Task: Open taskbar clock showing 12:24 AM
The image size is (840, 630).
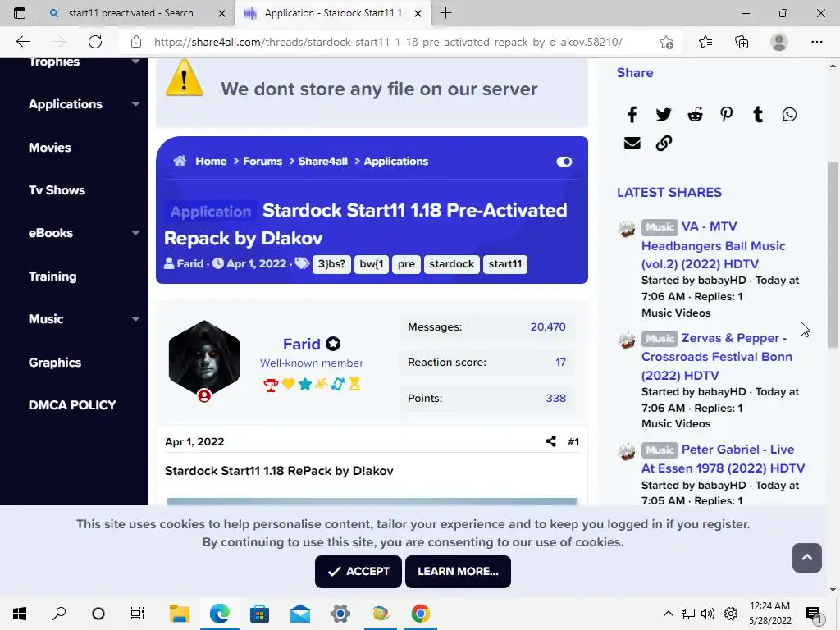Action: pyautogui.click(x=769, y=614)
